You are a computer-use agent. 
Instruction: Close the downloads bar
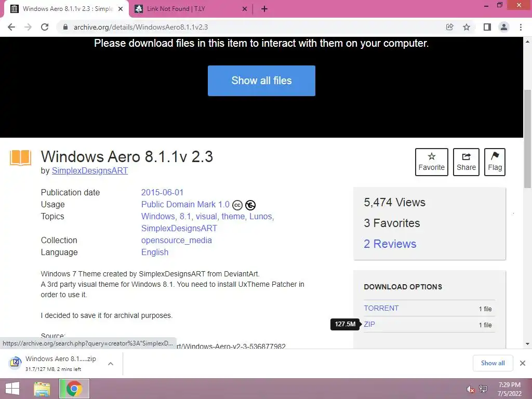pos(523,363)
